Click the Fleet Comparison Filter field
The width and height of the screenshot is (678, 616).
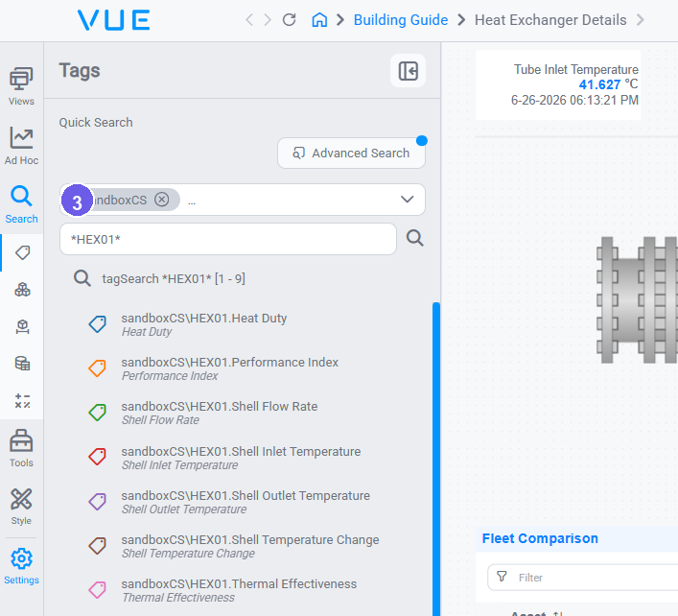click(x=582, y=578)
